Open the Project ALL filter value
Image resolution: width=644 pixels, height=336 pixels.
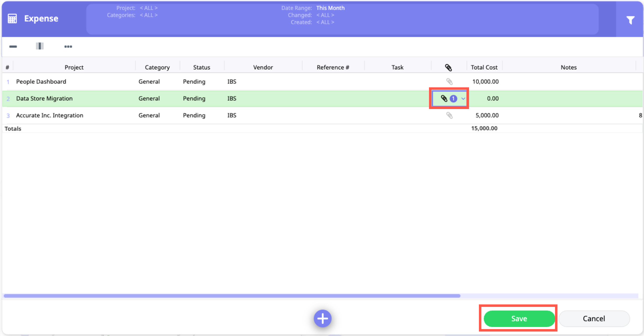pyautogui.click(x=149, y=8)
